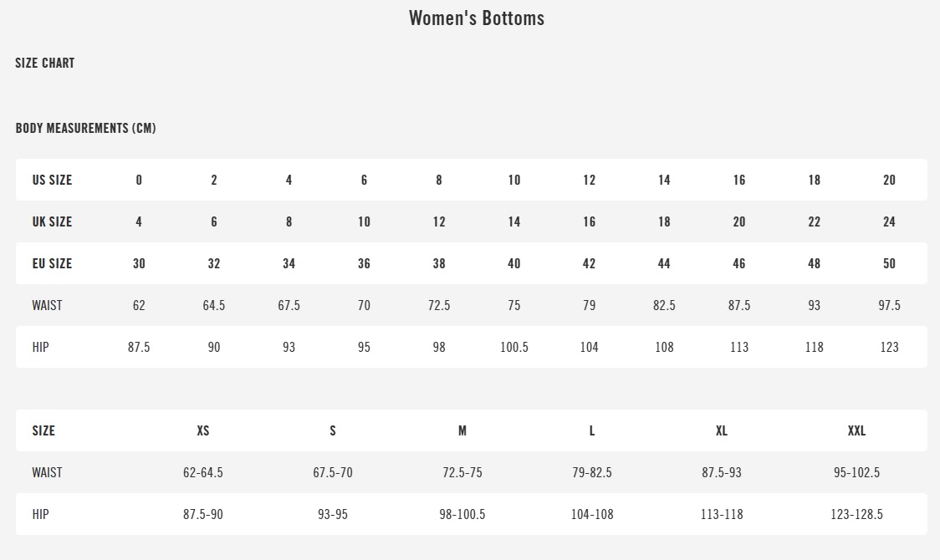Click the 62-64.5 waist range cell

(x=203, y=472)
